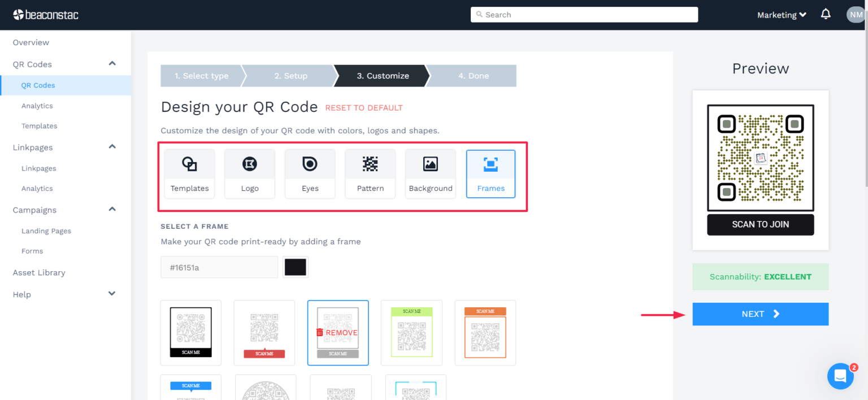Select the black SCAN ME frame

(191, 333)
